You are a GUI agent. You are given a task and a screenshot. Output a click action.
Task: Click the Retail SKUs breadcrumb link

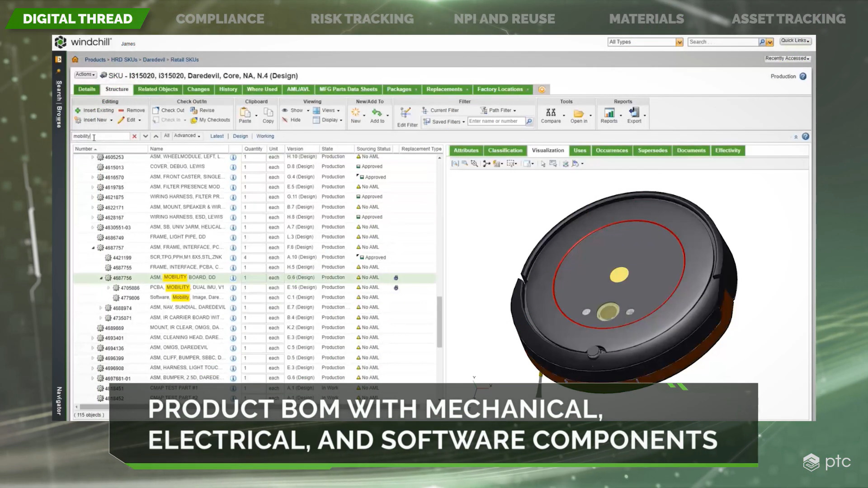184,60
